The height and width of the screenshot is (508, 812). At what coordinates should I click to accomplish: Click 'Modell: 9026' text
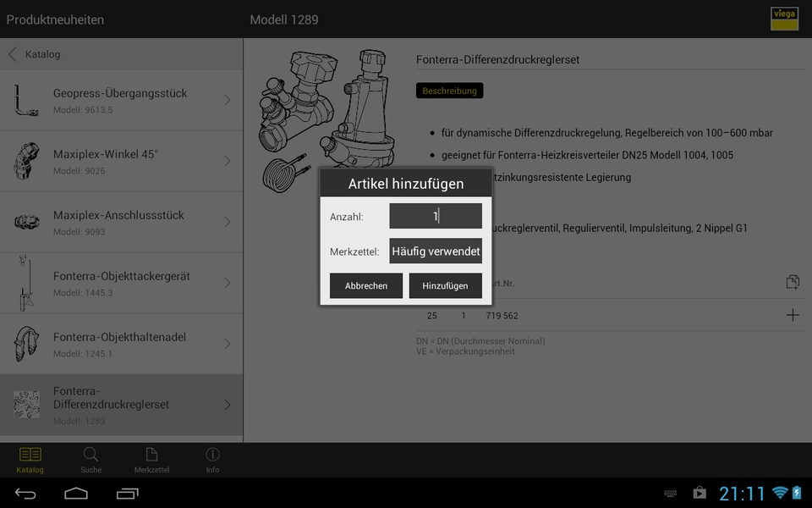click(x=80, y=171)
